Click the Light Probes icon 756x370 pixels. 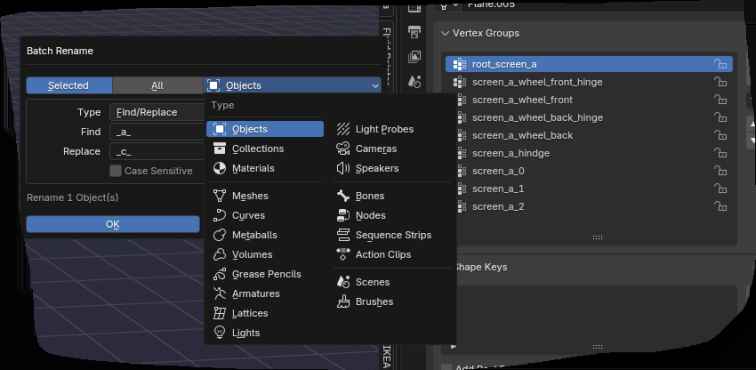pyautogui.click(x=343, y=129)
